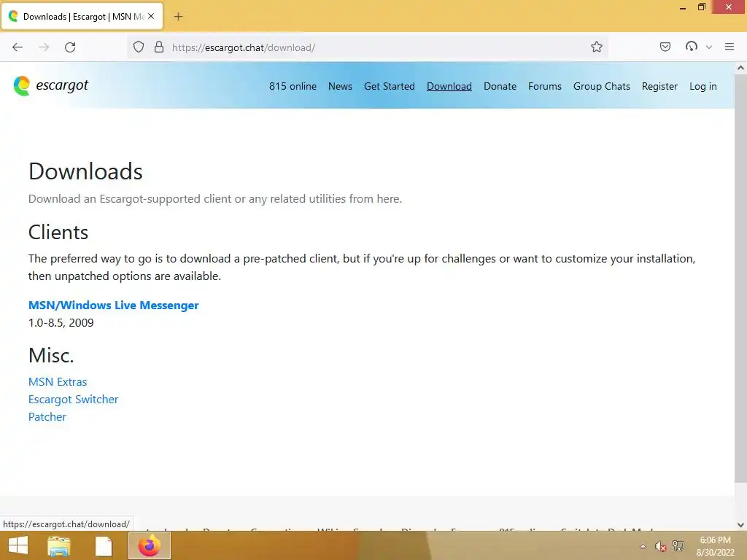Click the Clients section heading
Viewport: 747px width, 560px height.
click(x=58, y=233)
